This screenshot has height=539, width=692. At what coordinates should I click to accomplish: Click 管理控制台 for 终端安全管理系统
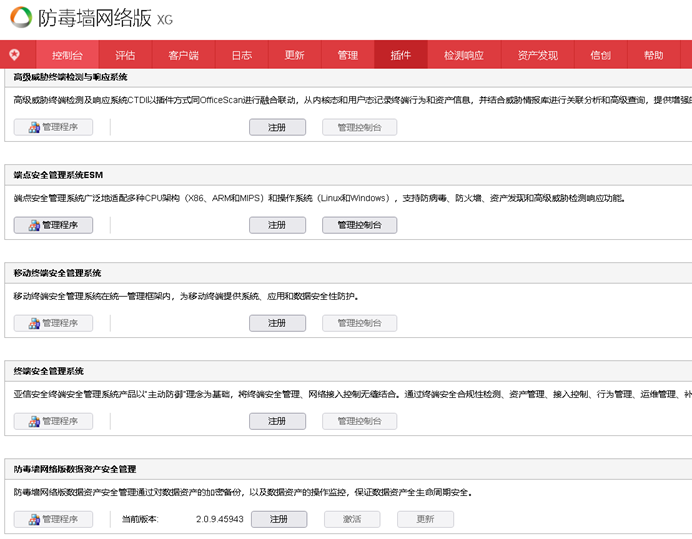(359, 421)
